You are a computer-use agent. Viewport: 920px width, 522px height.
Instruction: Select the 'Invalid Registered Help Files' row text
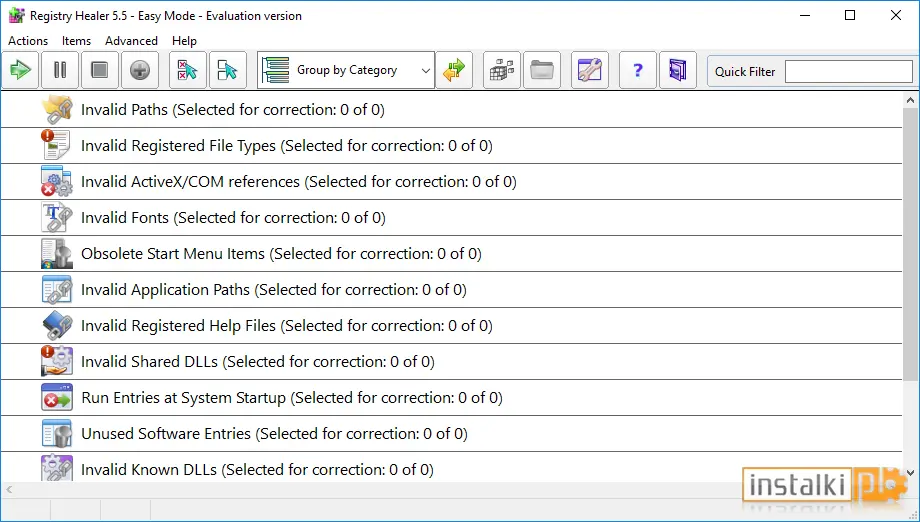287,326
